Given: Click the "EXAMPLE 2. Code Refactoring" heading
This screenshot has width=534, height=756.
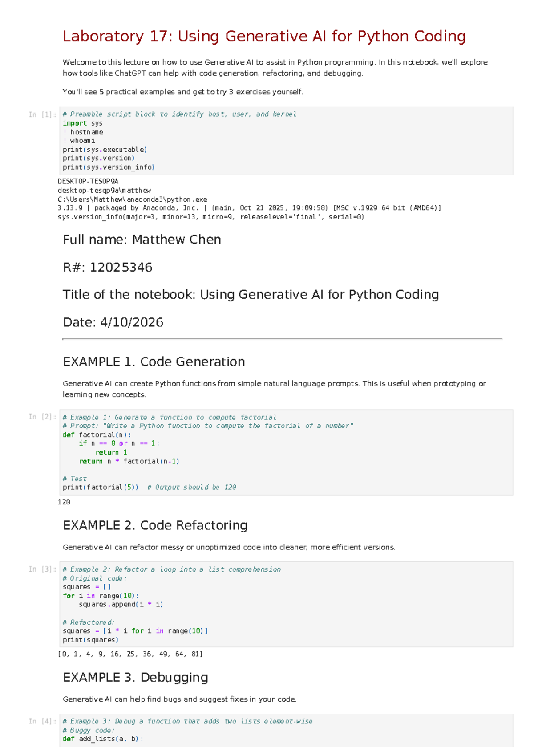Looking at the screenshot, I should (155, 525).
